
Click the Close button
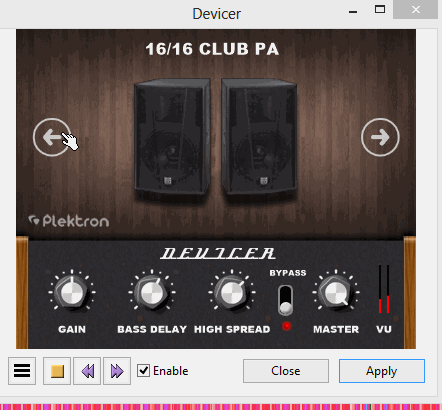pyautogui.click(x=286, y=371)
